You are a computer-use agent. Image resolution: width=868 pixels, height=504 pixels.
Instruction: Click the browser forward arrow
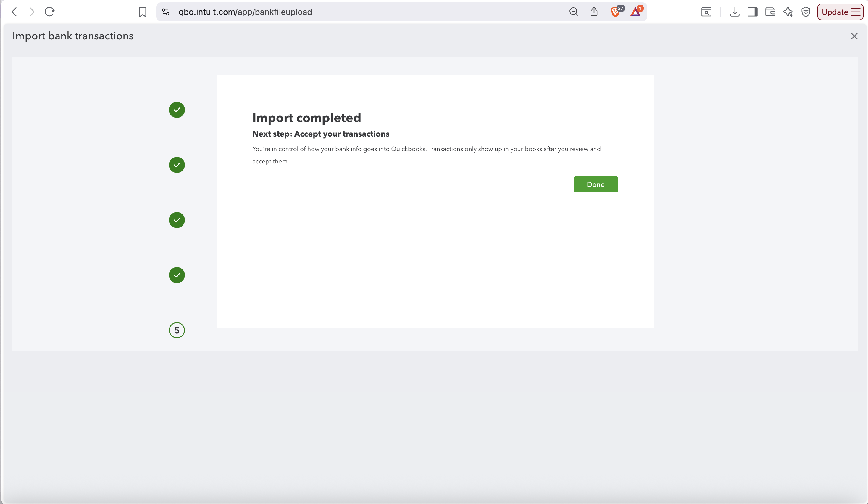click(x=32, y=12)
